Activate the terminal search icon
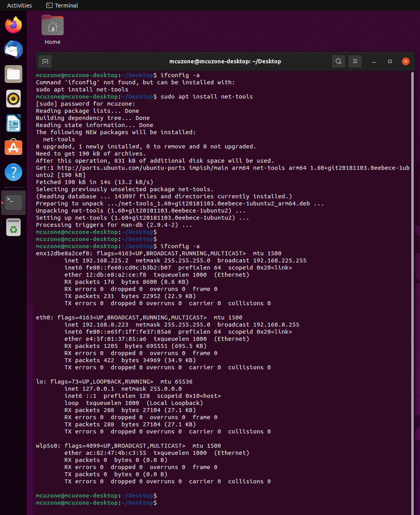The height and width of the screenshot is (515, 420). click(x=338, y=61)
